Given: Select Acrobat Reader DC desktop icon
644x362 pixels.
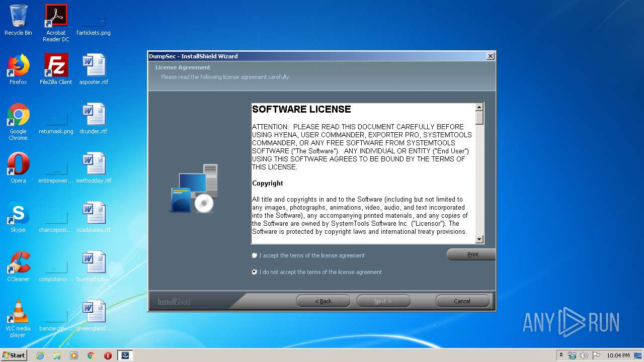Looking at the screenshot, I should (x=56, y=23).
